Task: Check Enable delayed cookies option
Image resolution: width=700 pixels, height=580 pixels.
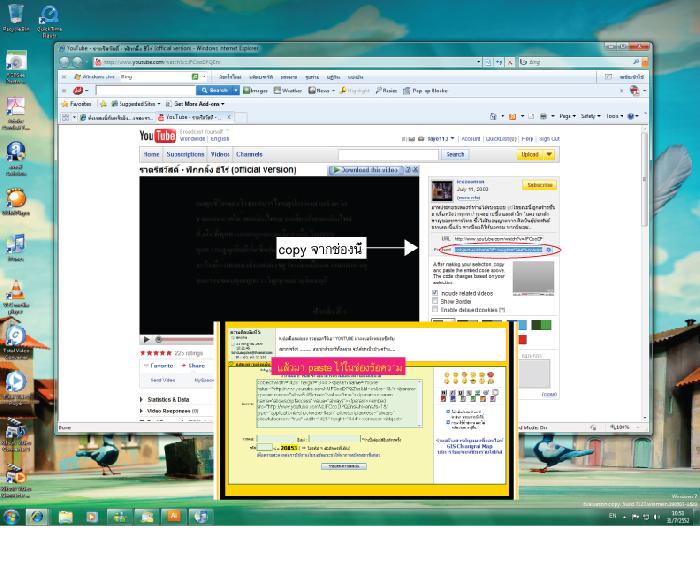Action: pos(435,309)
